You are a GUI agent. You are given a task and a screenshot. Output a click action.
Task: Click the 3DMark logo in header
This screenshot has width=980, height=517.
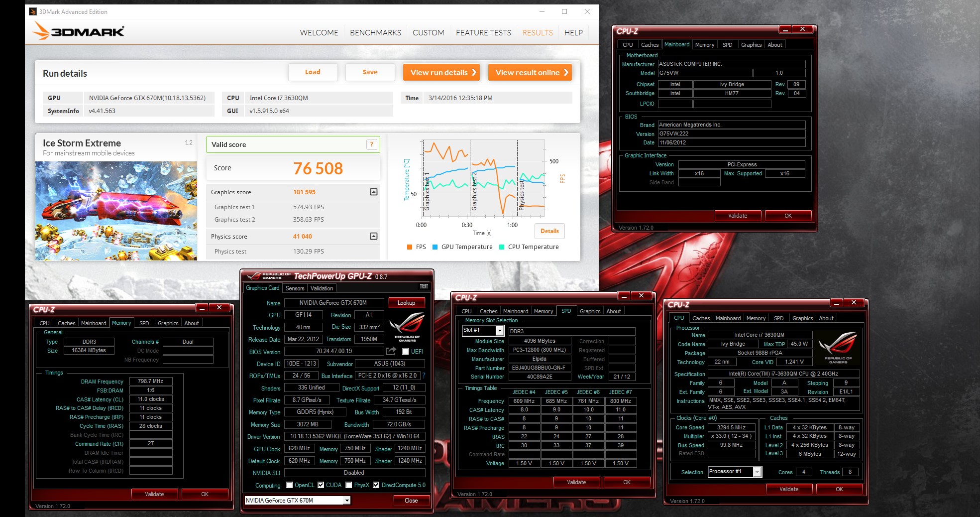(79, 31)
